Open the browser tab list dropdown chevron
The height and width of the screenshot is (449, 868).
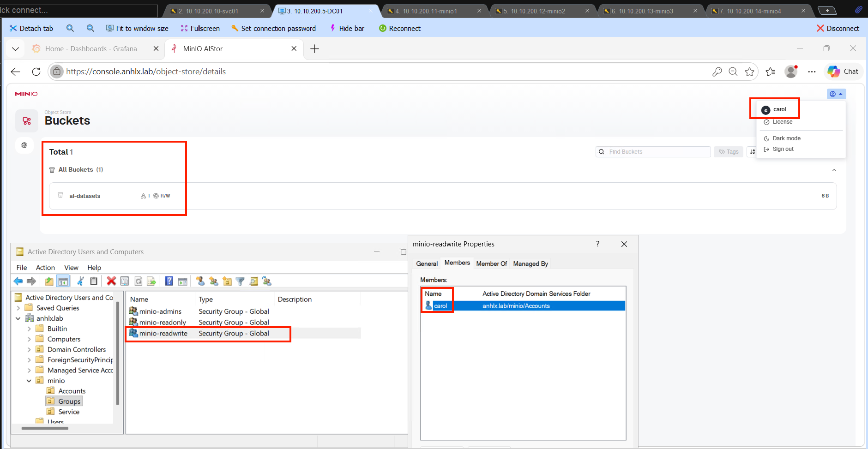tap(15, 49)
